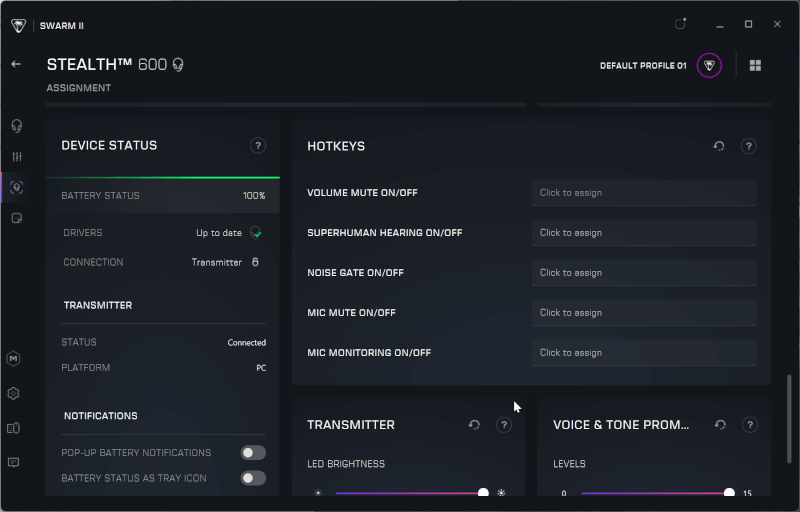The height and width of the screenshot is (512, 800).
Task: Click the low brightness sun icon
Action: click(318, 493)
